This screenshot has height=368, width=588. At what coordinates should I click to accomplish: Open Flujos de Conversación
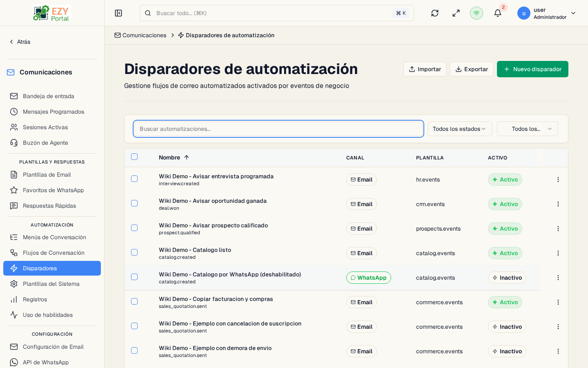click(52, 253)
